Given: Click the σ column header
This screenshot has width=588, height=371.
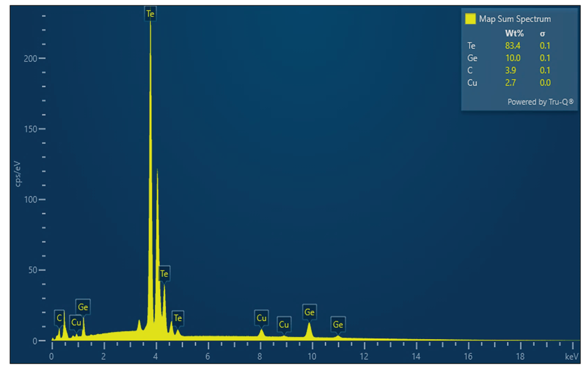Looking at the screenshot, I should click(x=542, y=34).
